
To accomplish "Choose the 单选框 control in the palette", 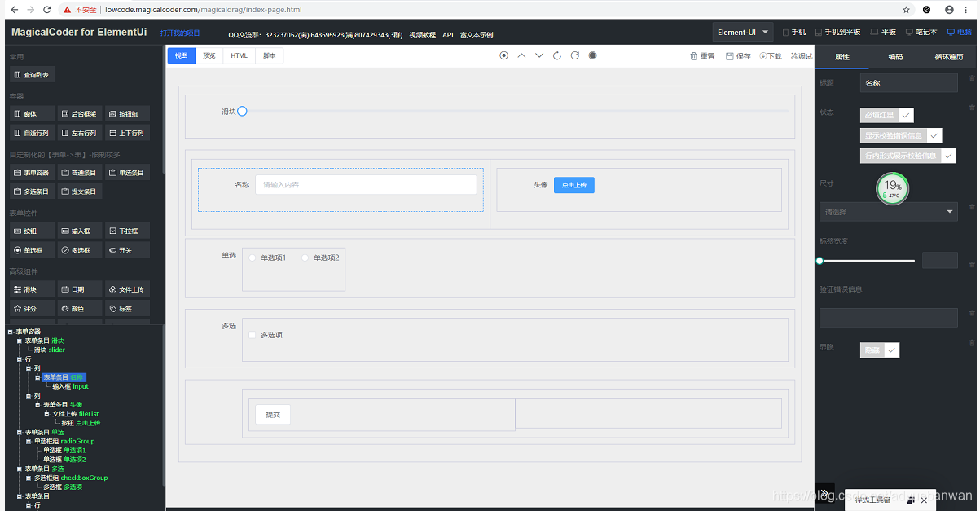I will 32,250.
